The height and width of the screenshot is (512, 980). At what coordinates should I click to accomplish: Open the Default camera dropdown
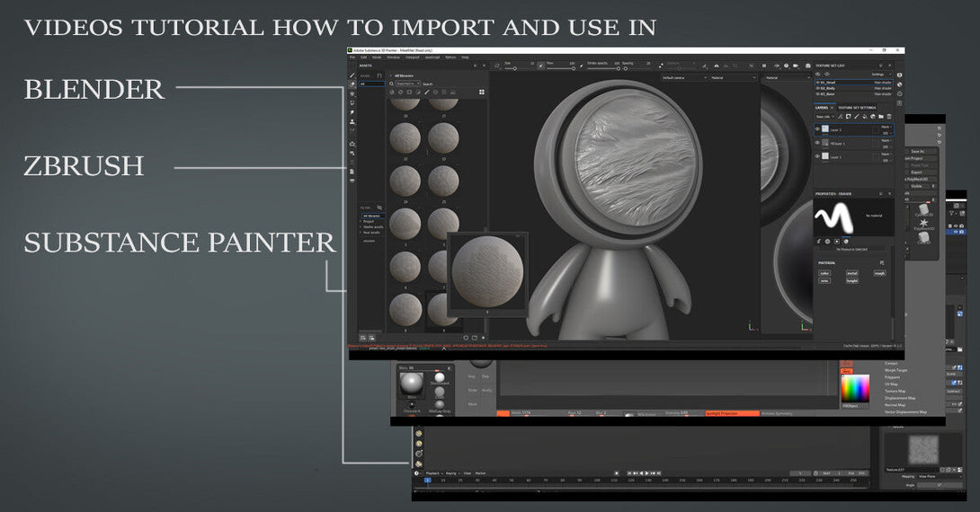684,78
